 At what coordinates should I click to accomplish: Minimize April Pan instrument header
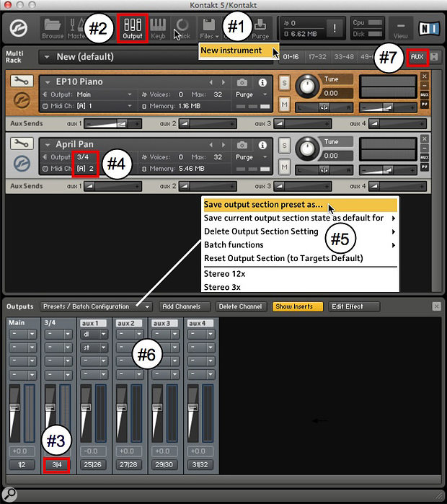[x=425, y=149]
